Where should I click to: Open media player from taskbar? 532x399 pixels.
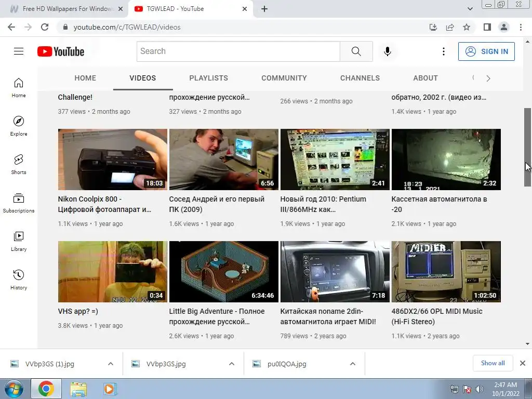click(x=109, y=389)
